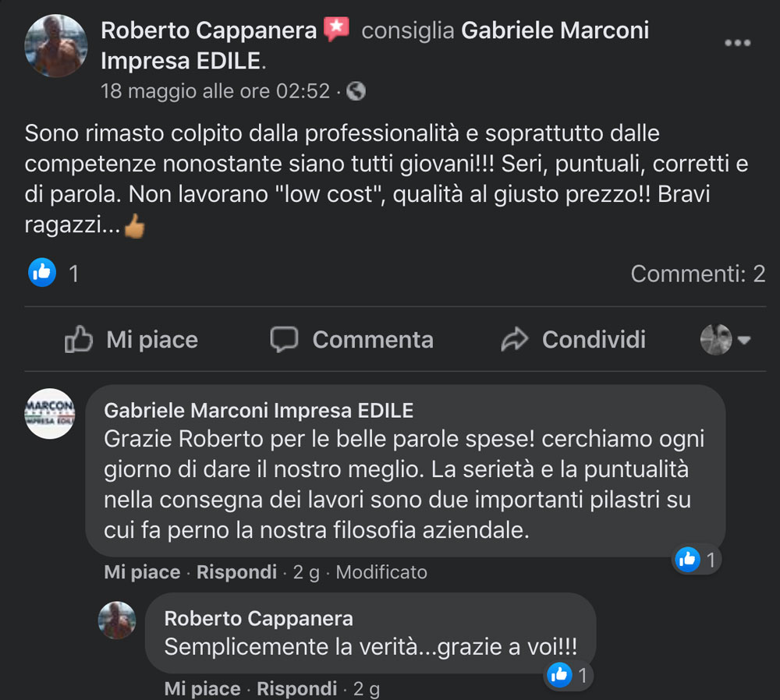Open Roberto Cappanera's profile name in post header
This screenshot has height=700, width=780.
tap(209, 30)
